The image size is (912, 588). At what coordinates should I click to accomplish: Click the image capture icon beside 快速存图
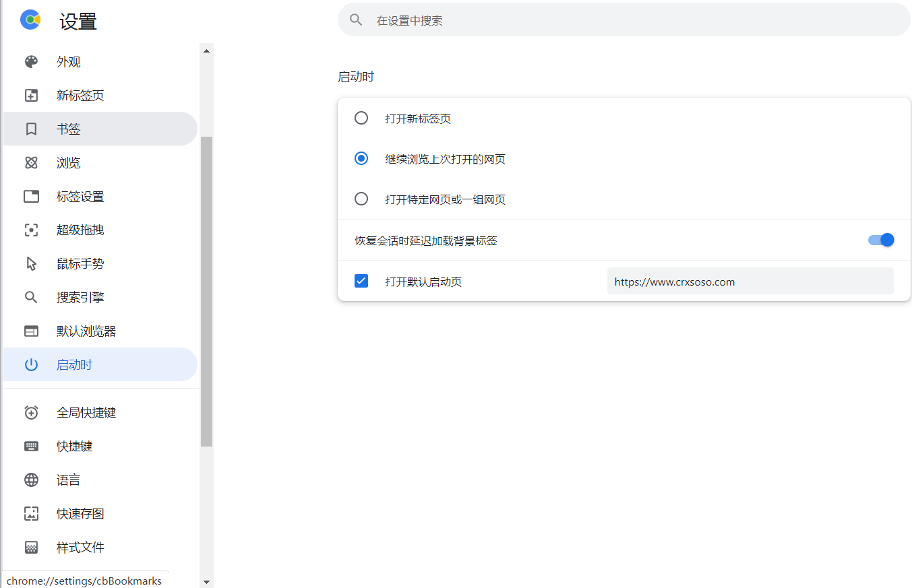pos(31,513)
